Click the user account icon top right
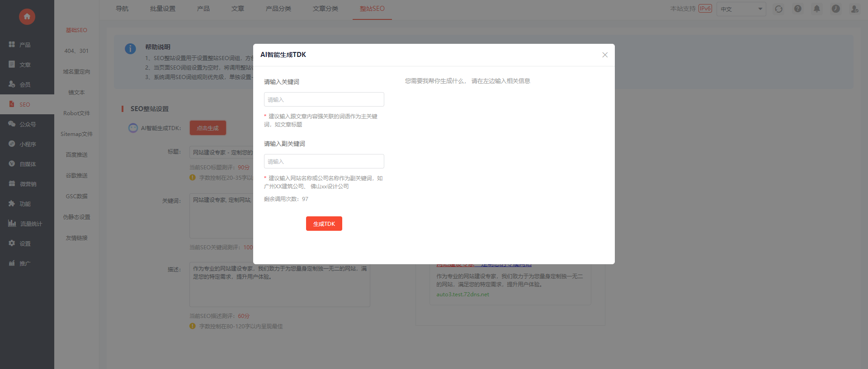This screenshot has width=868, height=369. pos(854,9)
